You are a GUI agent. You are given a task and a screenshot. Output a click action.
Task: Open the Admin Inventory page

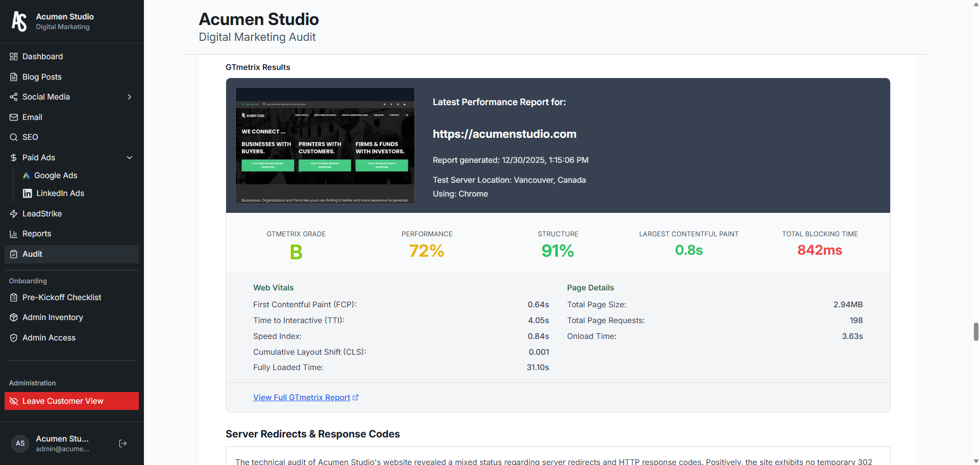point(71,317)
